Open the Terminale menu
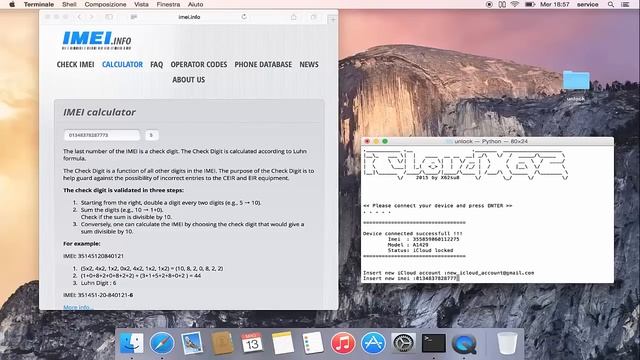Image resolution: width=640 pixels, height=360 pixels. 39,4
